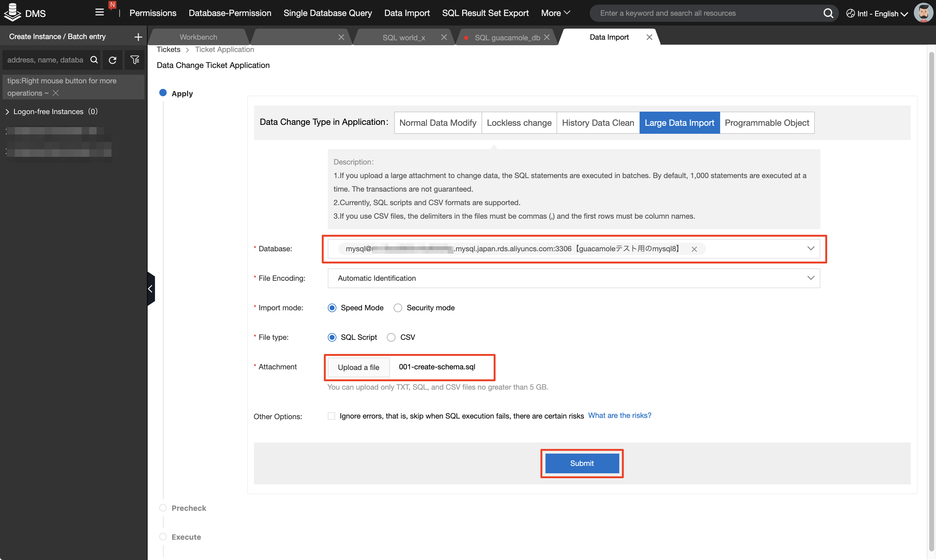Open the File Encoding dropdown

click(x=573, y=278)
